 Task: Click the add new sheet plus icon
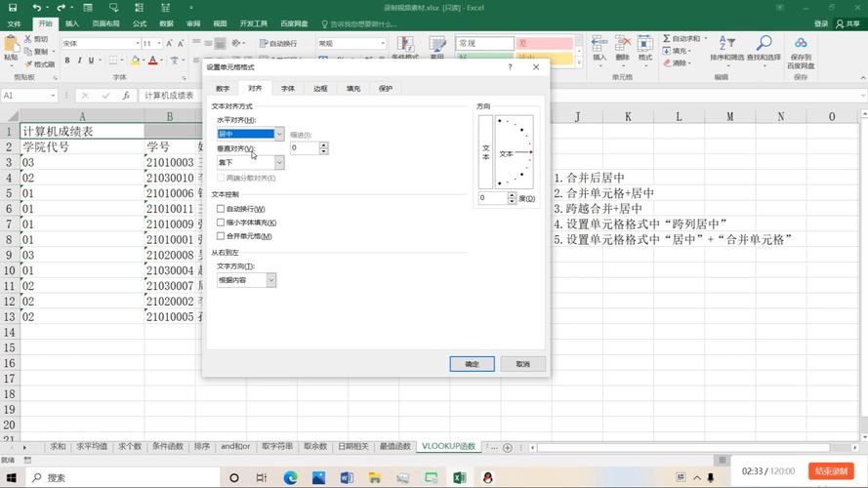click(507, 448)
